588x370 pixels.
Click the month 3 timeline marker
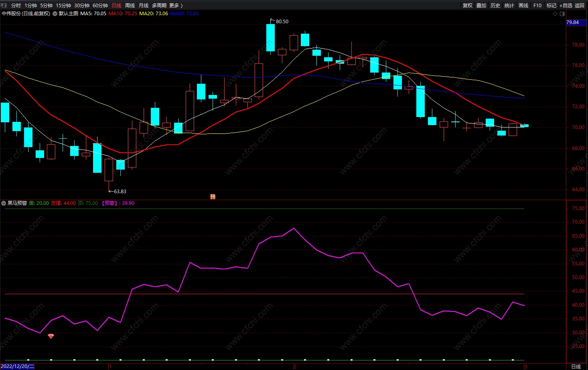pyautogui.click(x=525, y=366)
